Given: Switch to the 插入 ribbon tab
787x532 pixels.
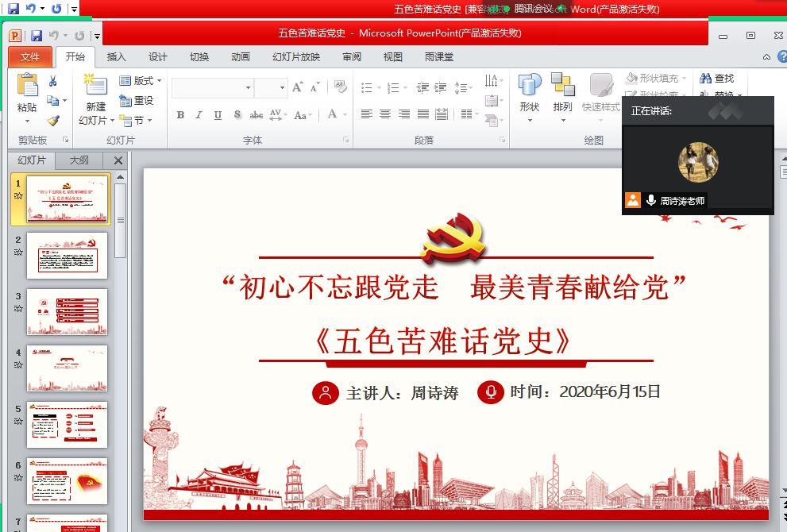Looking at the screenshot, I should (117, 57).
